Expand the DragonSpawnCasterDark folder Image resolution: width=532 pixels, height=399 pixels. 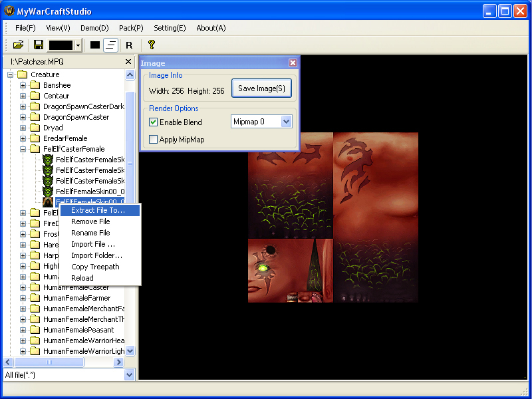point(23,106)
